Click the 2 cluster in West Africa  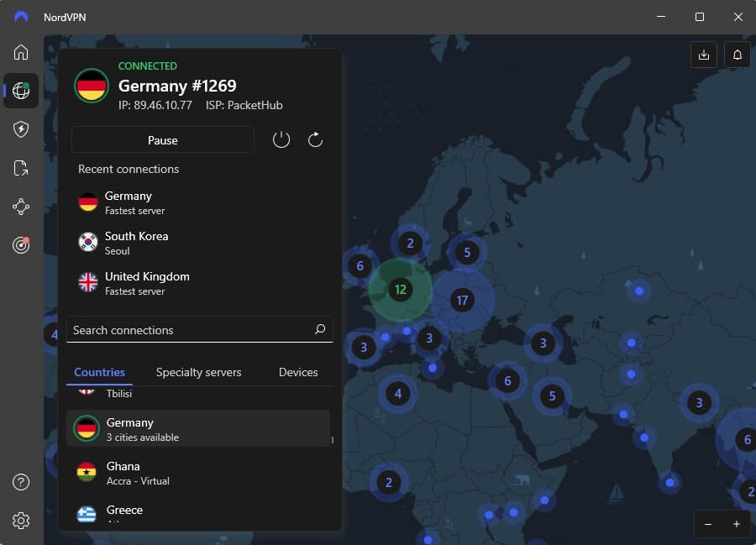click(389, 482)
